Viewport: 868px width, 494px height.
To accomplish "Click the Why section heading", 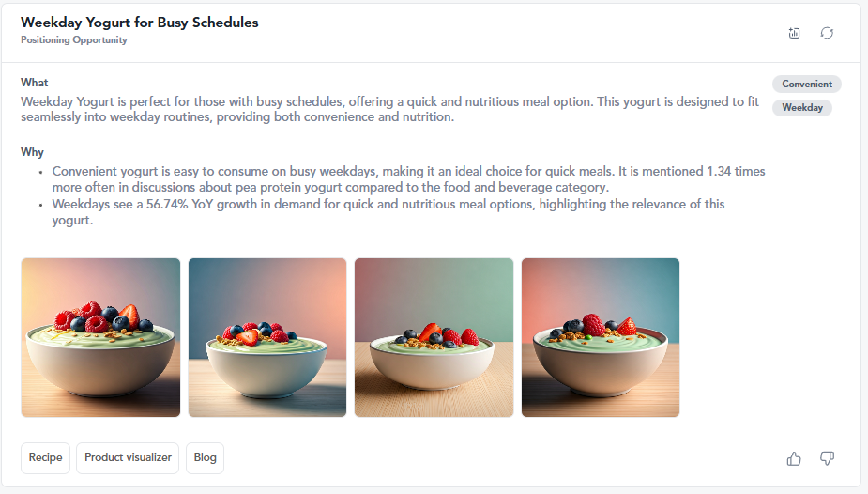I will click(x=32, y=152).
